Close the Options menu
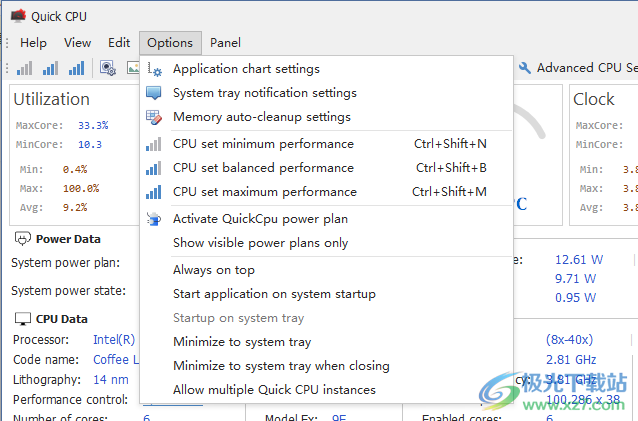This screenshot has width=638, height=421. (x=170, y=43)
